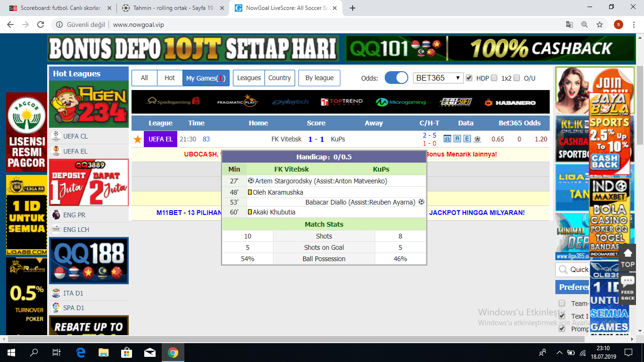Open Task View on the taskbar
This screenshot has height=362, width=644.
coord(57,352)
